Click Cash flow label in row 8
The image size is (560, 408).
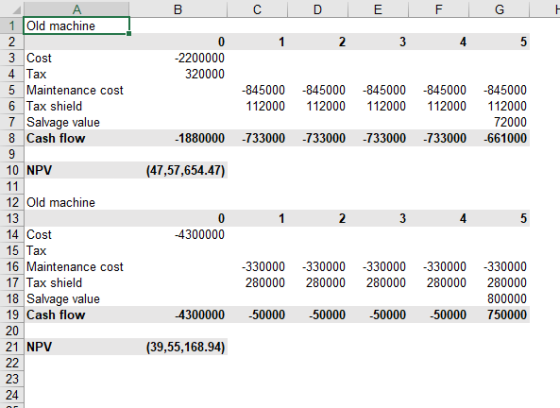pos(56,138)
